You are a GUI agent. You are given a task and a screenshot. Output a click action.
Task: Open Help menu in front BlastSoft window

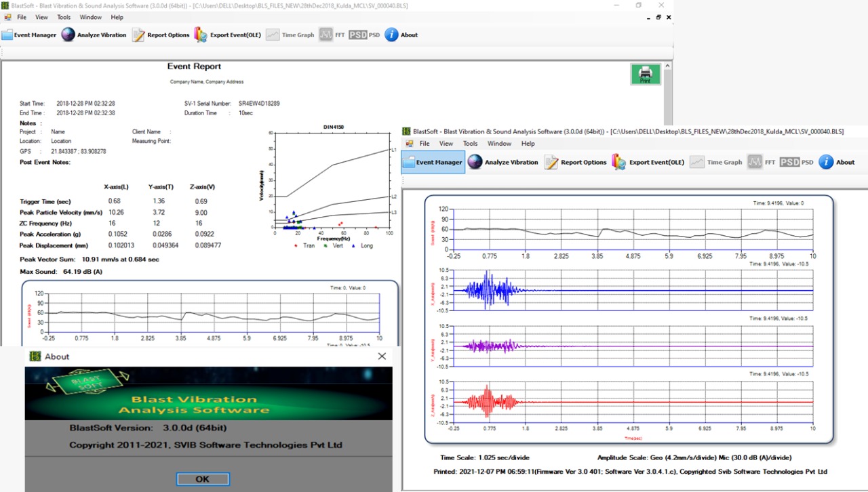pos(528,144)
